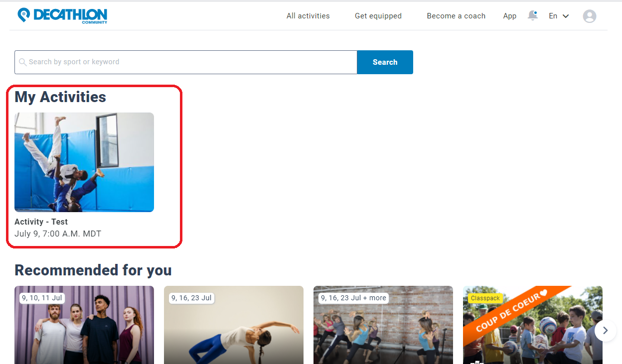Open the judo Activity - Test thumbnail
Viewport: 622px width, 364px height.
84,162
